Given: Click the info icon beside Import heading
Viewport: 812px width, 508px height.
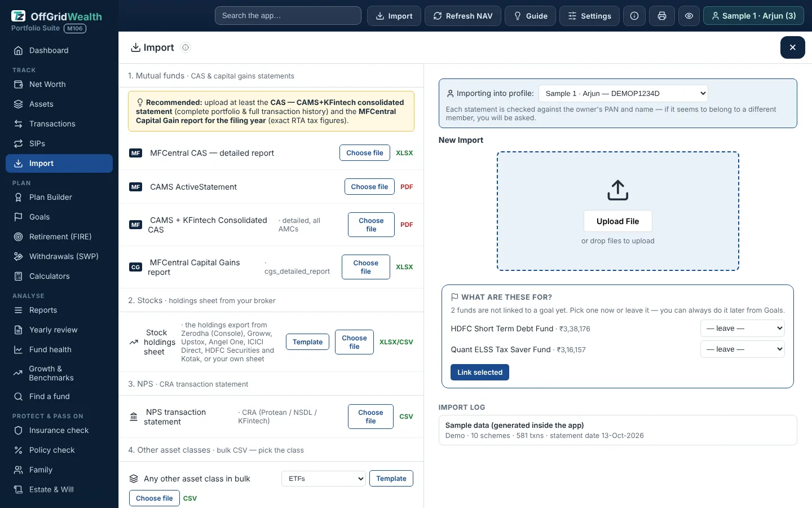Looking at the screenshot, I should (x=186, y=47).
